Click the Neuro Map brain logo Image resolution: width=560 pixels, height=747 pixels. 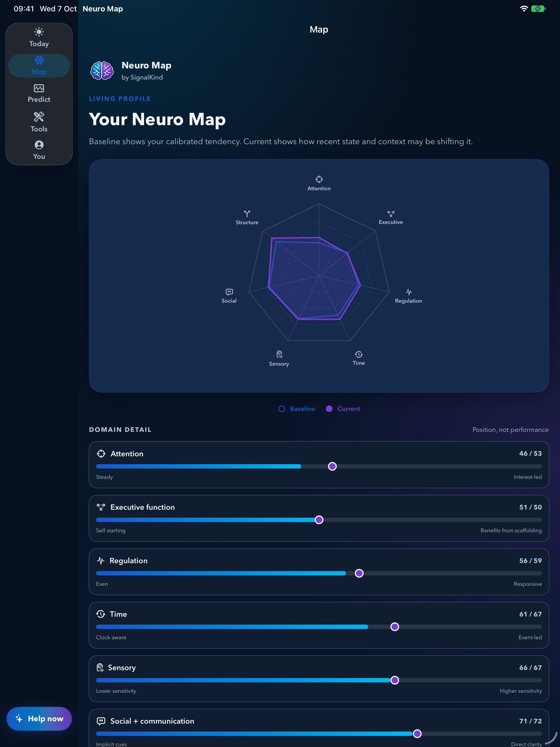(x=102, y=71)
